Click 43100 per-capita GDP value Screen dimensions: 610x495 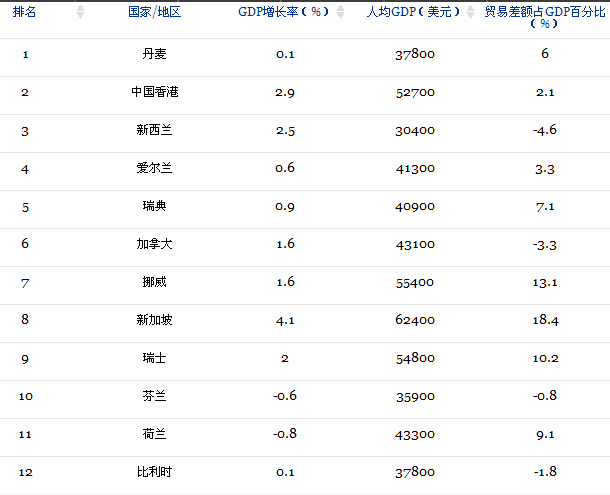(x=415, y=244)
